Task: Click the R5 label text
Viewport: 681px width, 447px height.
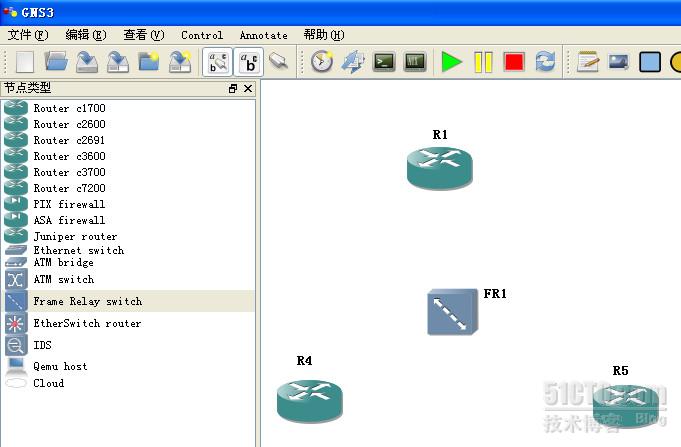Action: (620, 371)
